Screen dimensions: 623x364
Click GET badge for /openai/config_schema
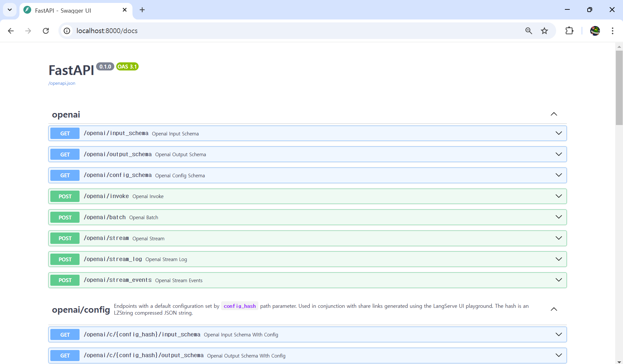(65, 175)
